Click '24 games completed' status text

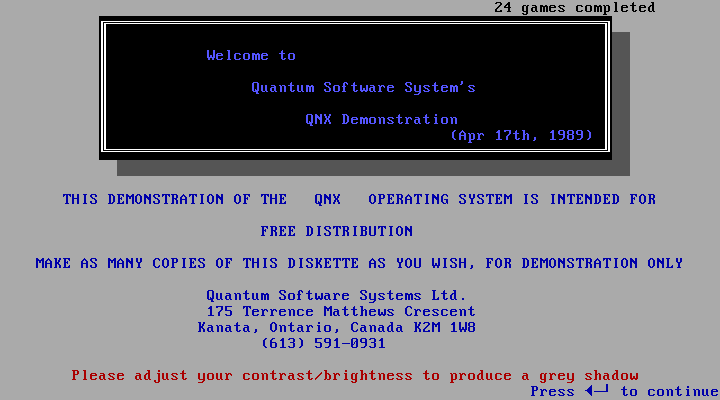575,7
